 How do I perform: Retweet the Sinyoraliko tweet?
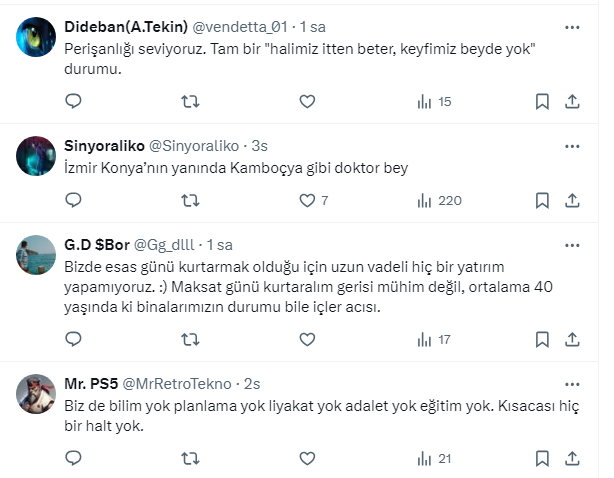[190, 200]
